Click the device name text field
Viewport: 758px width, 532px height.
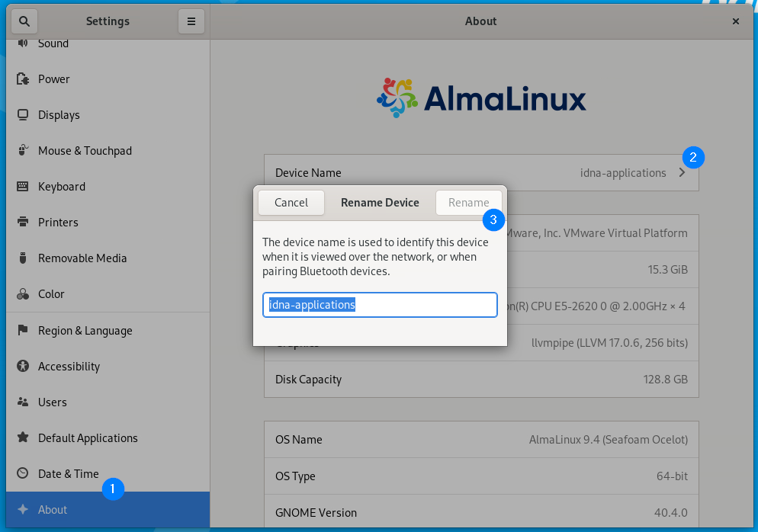380,305
